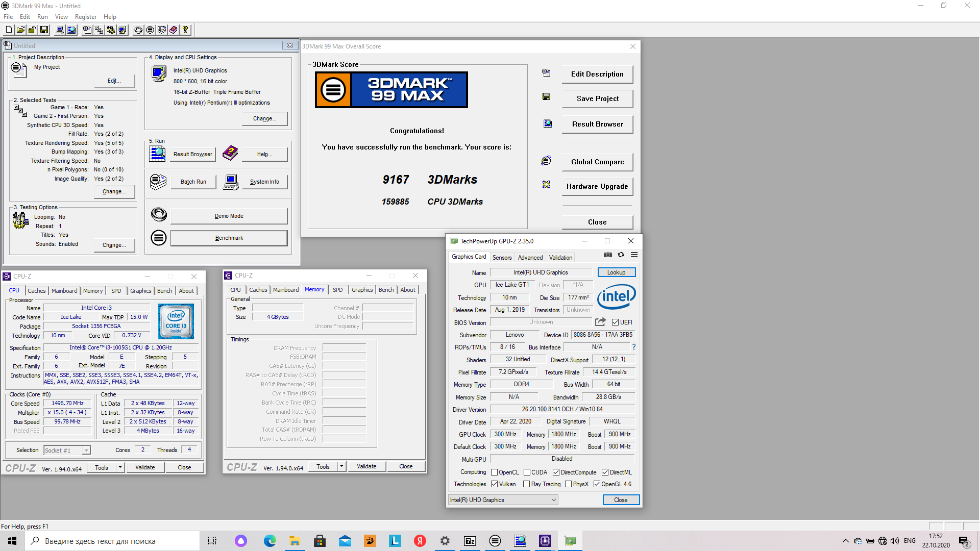The width and height of the screenshot is (980, 551).
Task: Click the Demo Mode ring icon beside button
Action: [159, 214]
